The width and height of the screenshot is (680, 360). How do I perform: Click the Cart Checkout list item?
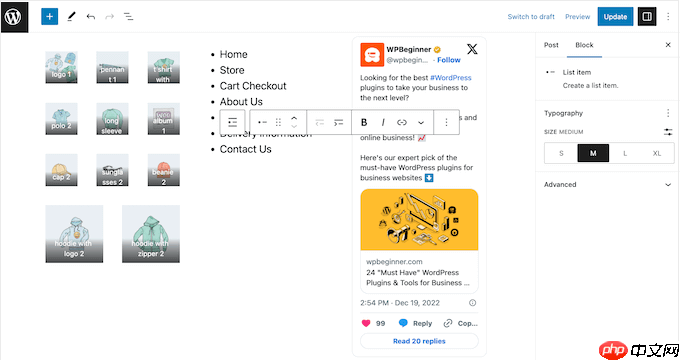pos(253,86)
